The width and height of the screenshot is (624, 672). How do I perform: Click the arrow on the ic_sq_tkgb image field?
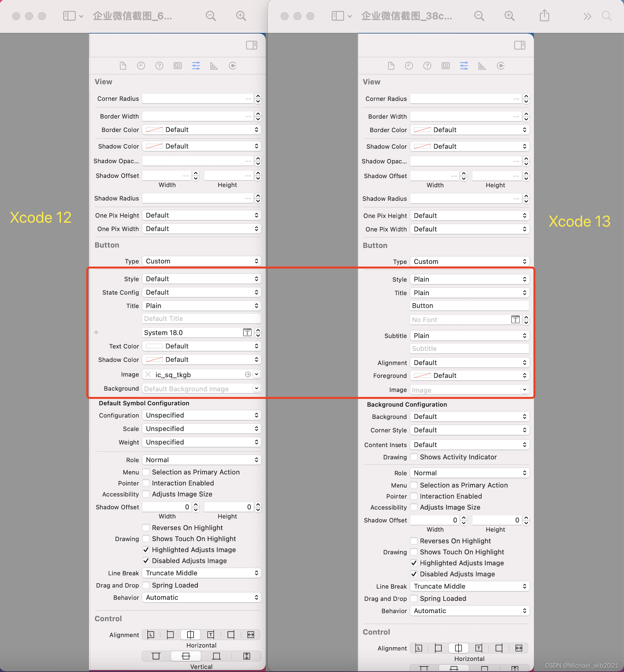coord(248,374)
